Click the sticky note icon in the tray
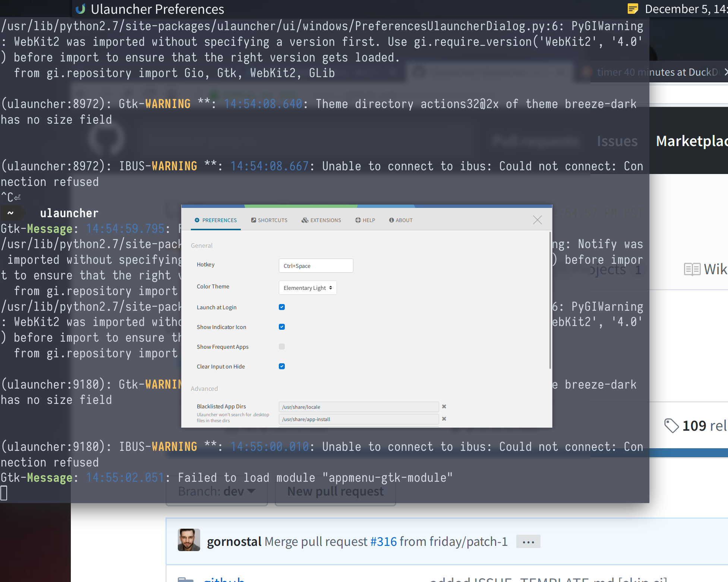 pos(633,9)
